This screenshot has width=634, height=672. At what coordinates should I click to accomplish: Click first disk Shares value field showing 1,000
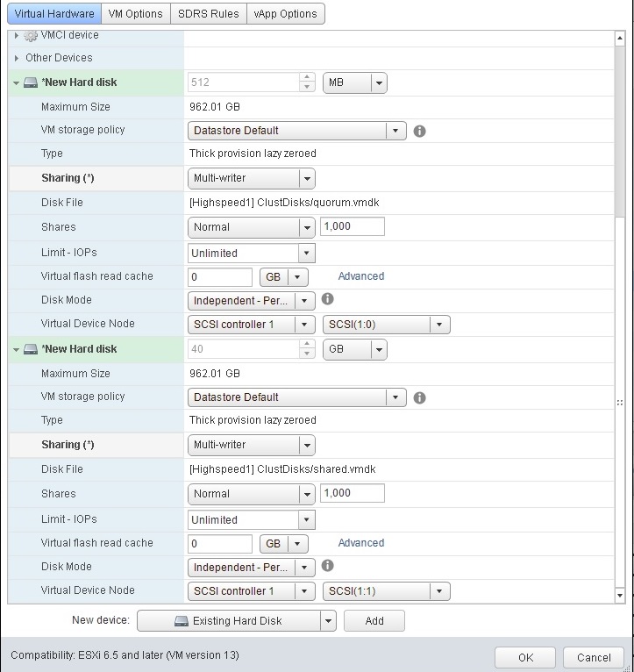353,226
